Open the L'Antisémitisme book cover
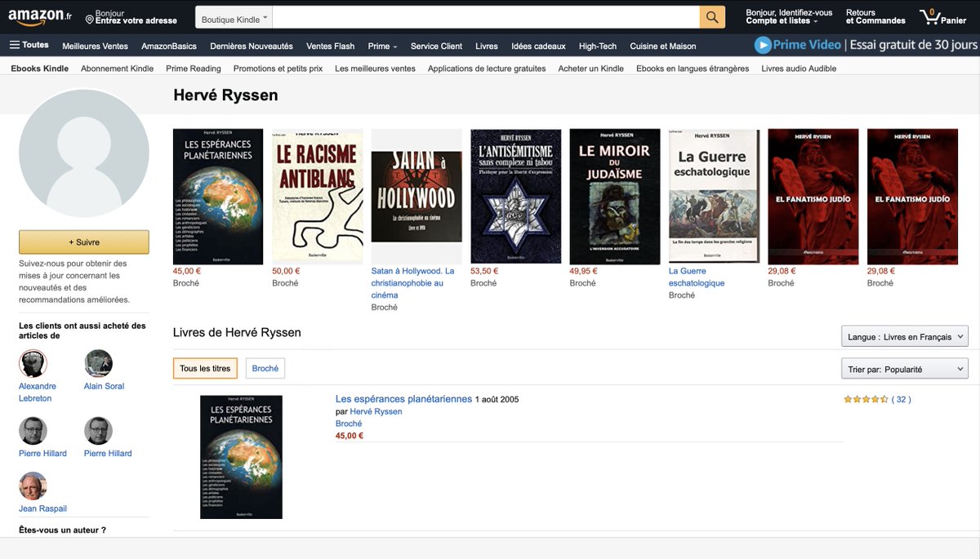 coord(516,197)
